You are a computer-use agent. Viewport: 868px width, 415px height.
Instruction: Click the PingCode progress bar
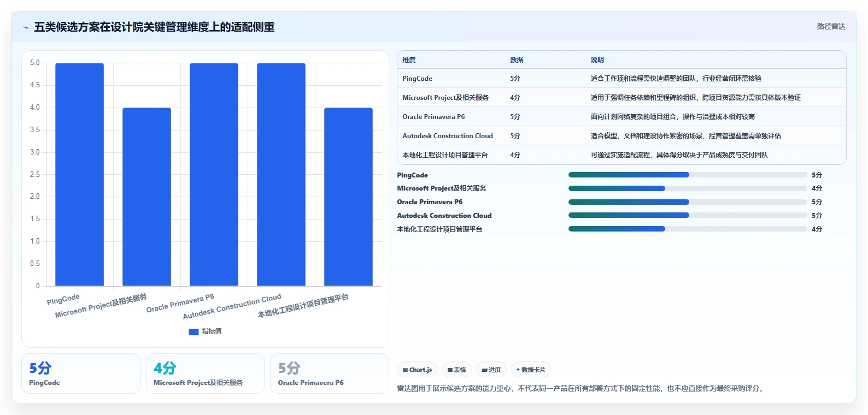[x=688, y=175]
